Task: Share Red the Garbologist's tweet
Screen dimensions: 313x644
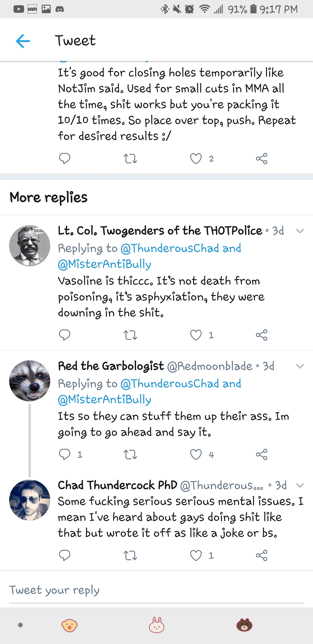Action: point(261,454)
